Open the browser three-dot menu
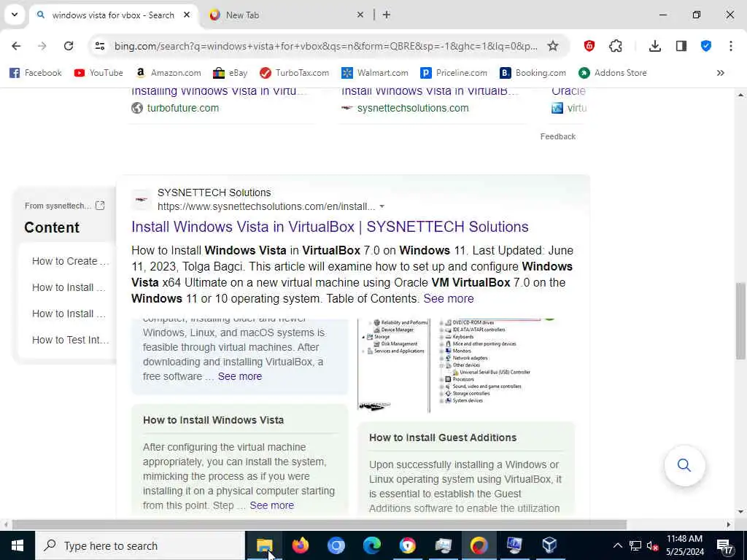This screenshot has width=747, height=560. 731,46
